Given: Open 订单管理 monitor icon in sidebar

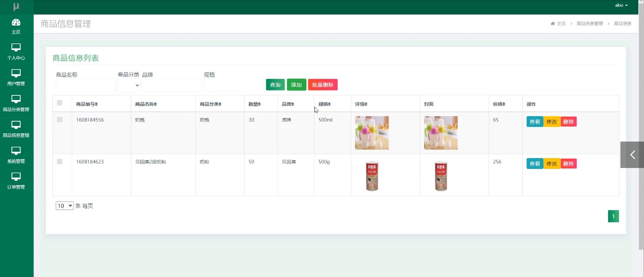Looking at the screenshot, I should coord(16,177).
